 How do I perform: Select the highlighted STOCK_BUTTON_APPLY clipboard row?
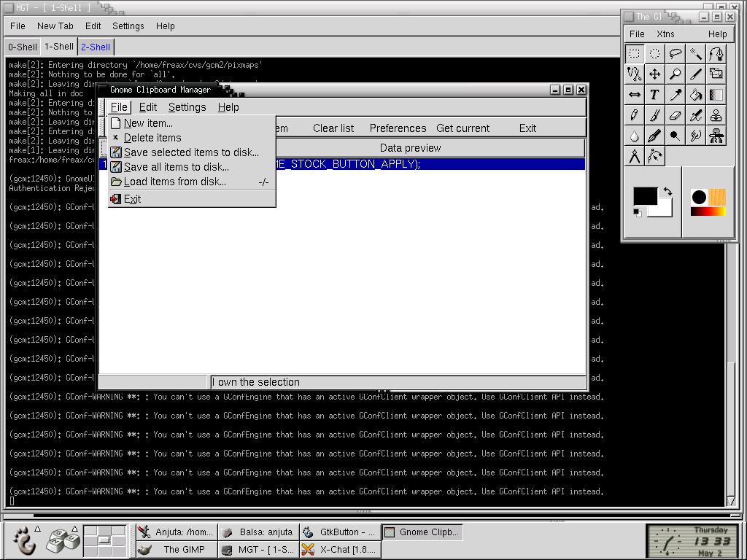point(342,164)
